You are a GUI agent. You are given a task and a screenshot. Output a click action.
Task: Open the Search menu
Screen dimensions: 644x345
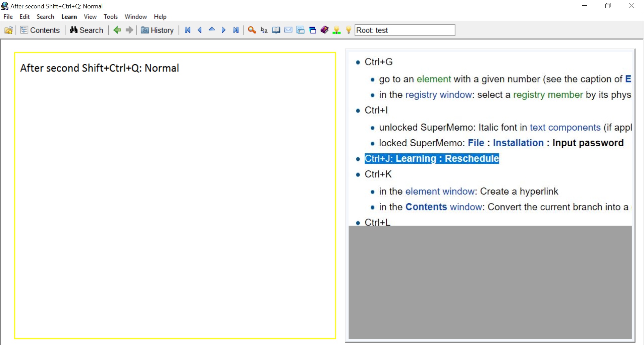tap(45, 16)
